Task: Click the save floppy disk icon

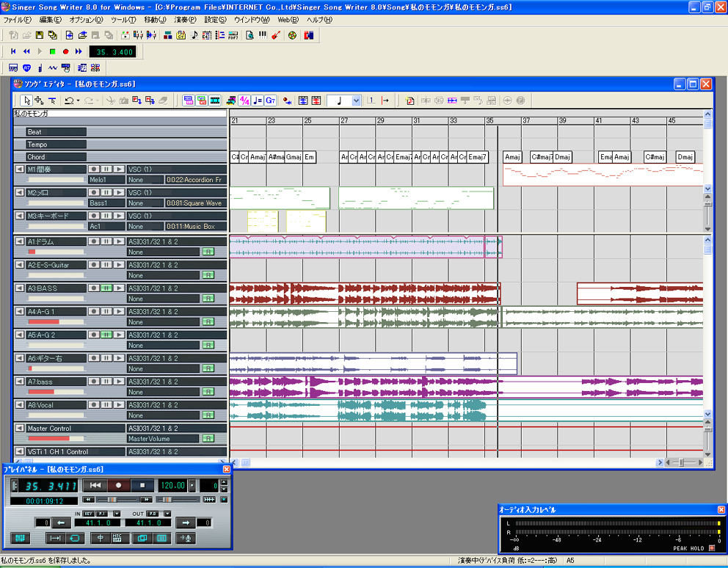Action: pos(40,35)
